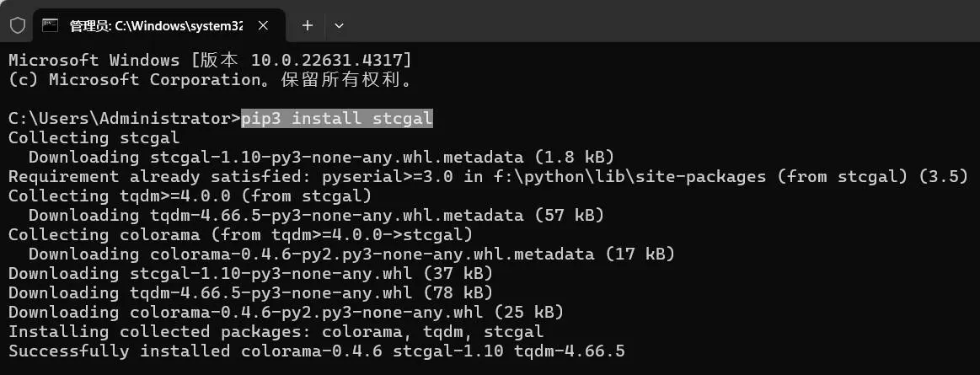Click the administrator shield icon
Viewport: 980px width, 375px height.
click(18, 25)
